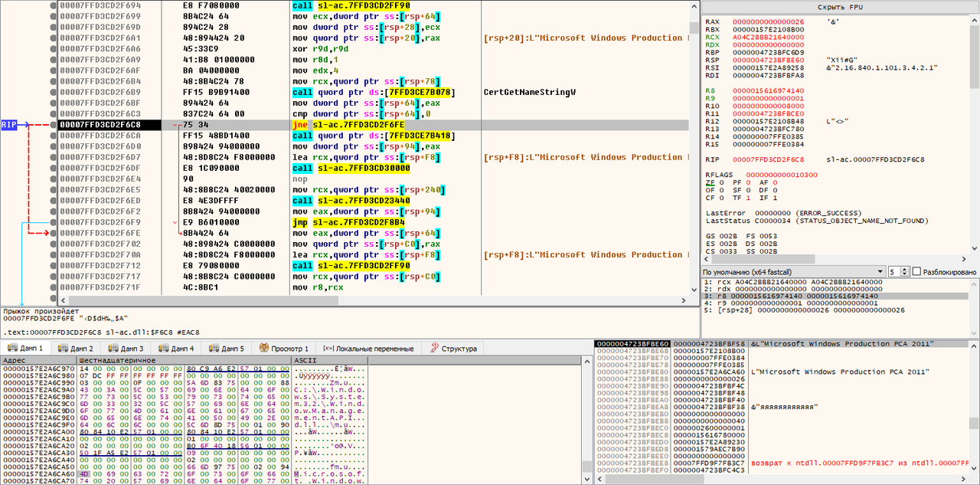
Task: Select the RCX value A04C2BBB21640000
Action: (769, 36)
